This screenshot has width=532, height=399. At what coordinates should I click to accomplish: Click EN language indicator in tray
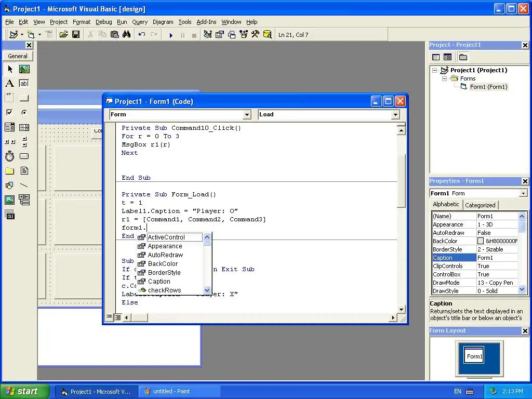click(x=457, y=391)
